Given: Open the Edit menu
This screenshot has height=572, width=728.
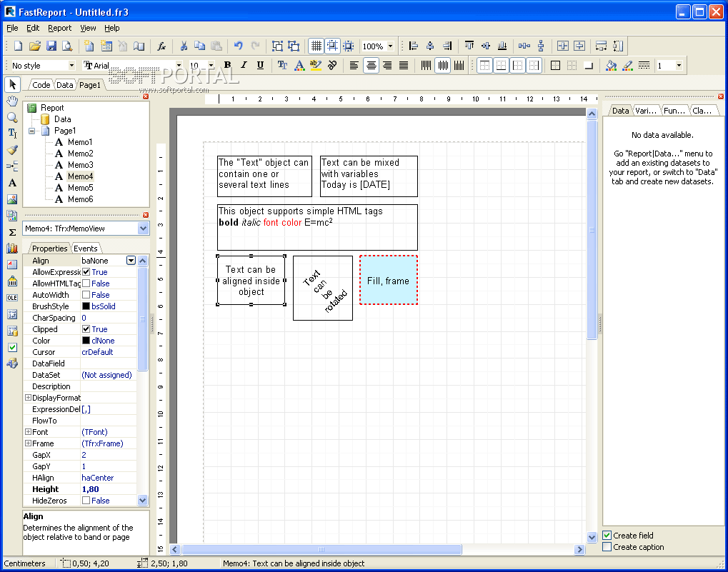Looking at the screenshot, I should [x=33, y=28].
